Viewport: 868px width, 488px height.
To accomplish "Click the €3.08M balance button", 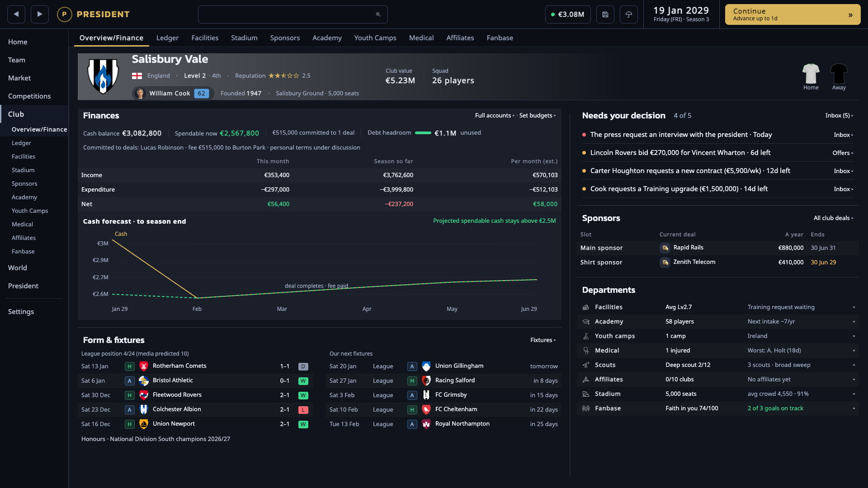I will click(x=568, y=14).
